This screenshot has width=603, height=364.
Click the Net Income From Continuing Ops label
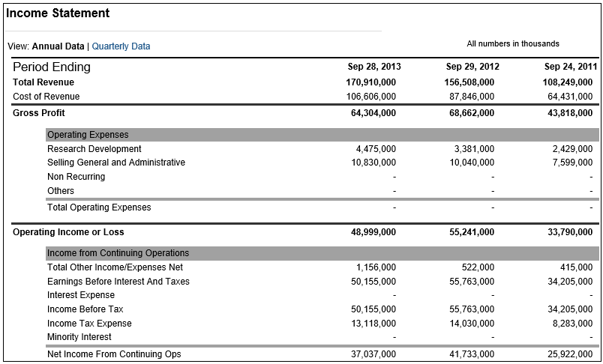tap(114, 354)
